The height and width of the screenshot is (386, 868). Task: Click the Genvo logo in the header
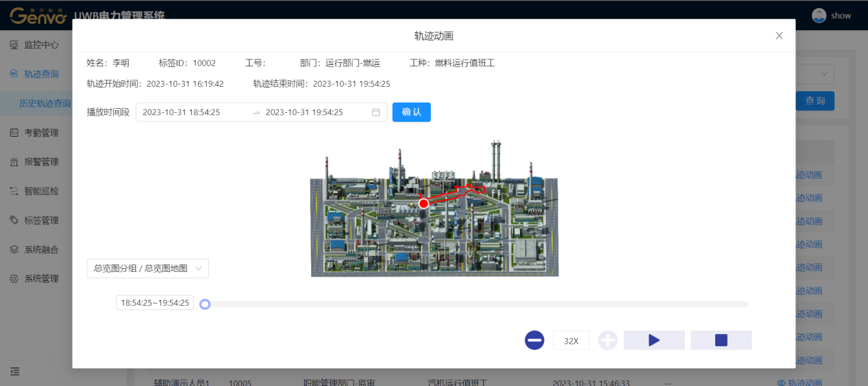click(x=38, y=15)
